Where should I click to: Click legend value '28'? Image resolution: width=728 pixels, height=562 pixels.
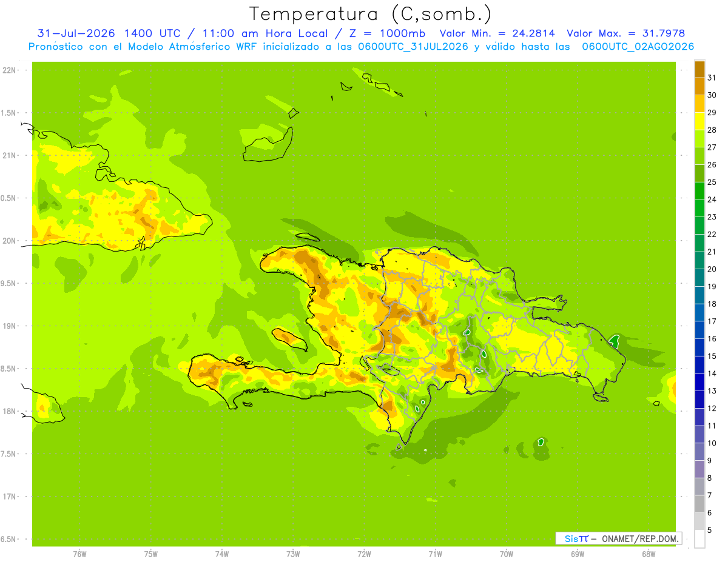point(712,130)
